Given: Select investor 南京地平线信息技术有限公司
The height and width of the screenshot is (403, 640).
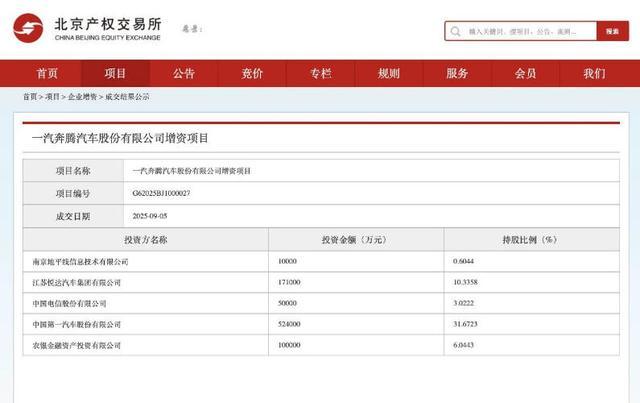Looking at the screenshot, I should click(80, 262).
